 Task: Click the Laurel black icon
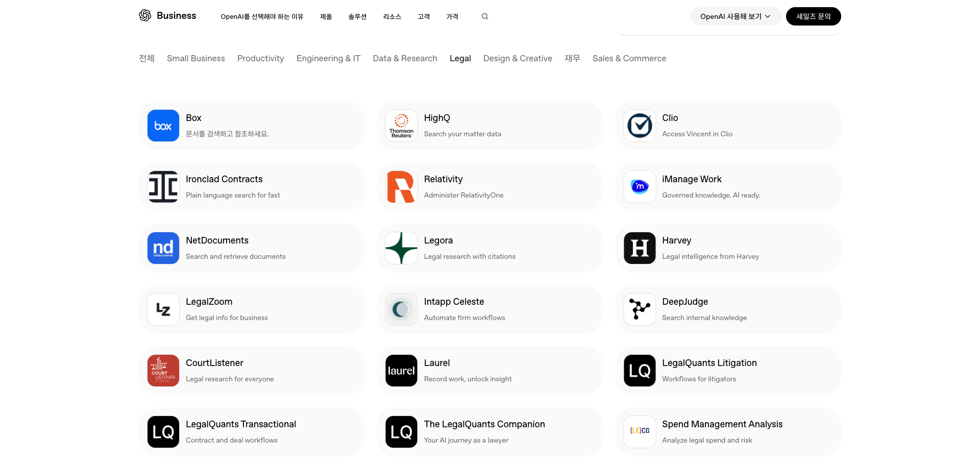click(401, 371)
